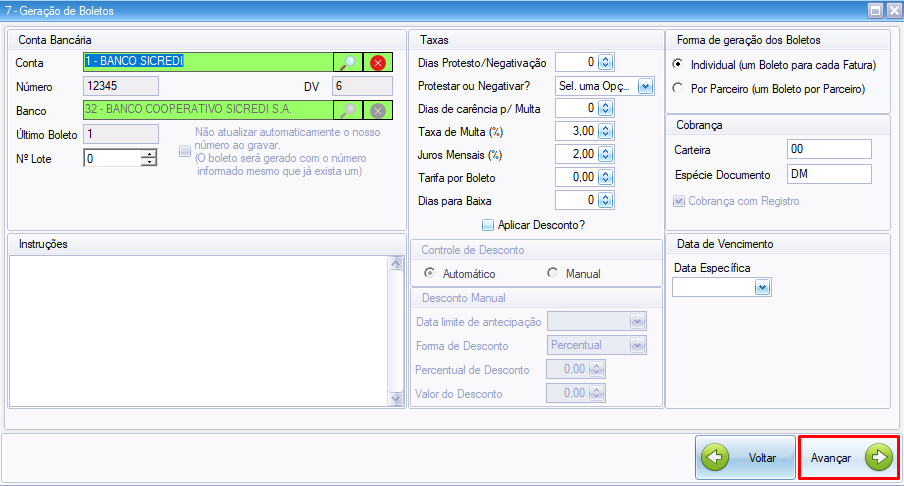
Task: Click inside the Instruções text area
Action: click(198, 330)
